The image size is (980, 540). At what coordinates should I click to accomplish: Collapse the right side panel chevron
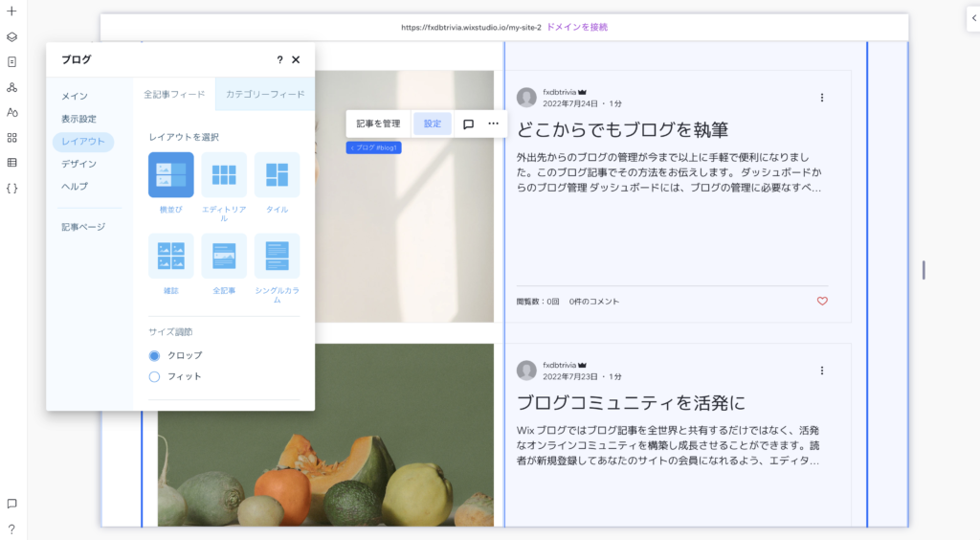pos(973,18)
